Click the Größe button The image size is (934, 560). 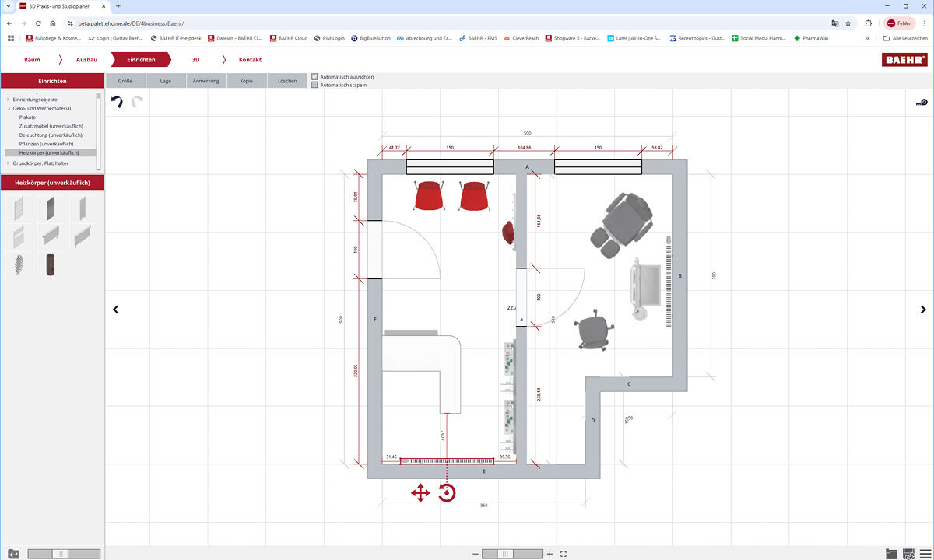click(124, 80)
